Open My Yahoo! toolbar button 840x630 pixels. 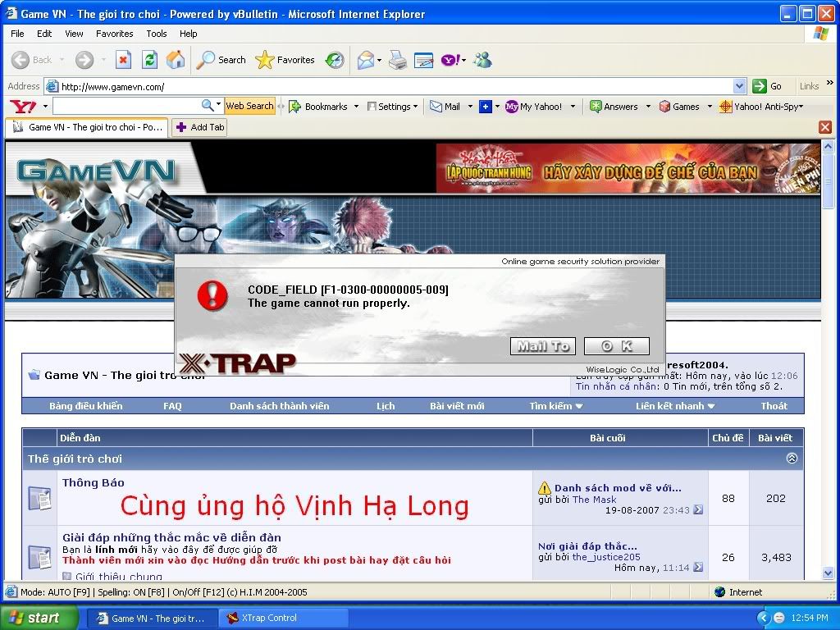click(533, 107)
